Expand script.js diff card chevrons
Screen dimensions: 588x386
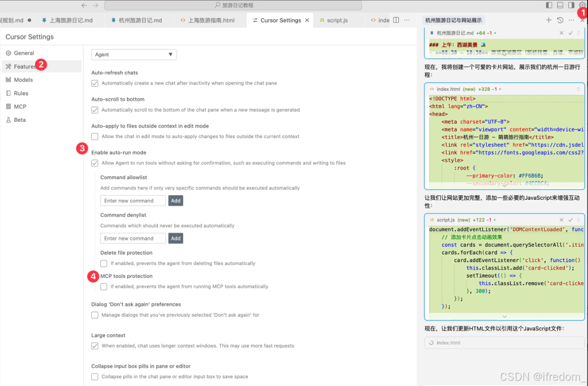click(x=579, y=220)
